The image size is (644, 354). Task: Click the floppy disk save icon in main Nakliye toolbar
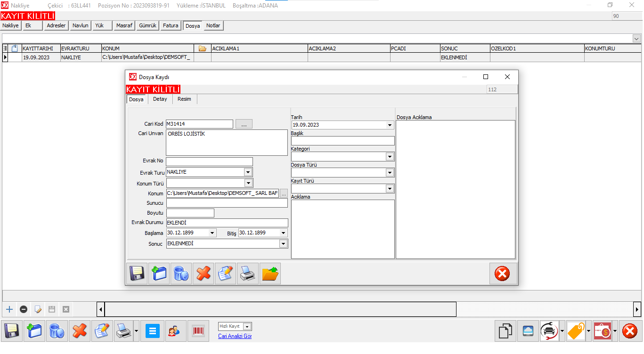pyautogui.click(x=11, y=331)
